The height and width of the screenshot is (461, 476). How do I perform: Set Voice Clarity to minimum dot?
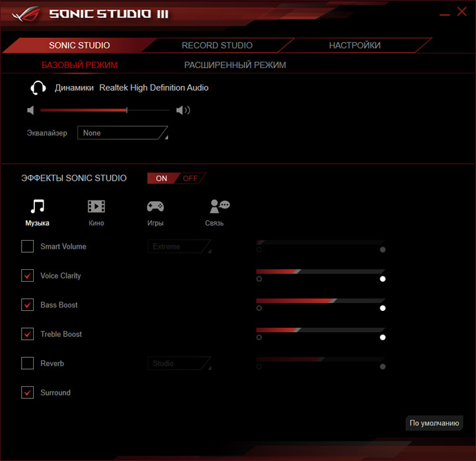259,279
